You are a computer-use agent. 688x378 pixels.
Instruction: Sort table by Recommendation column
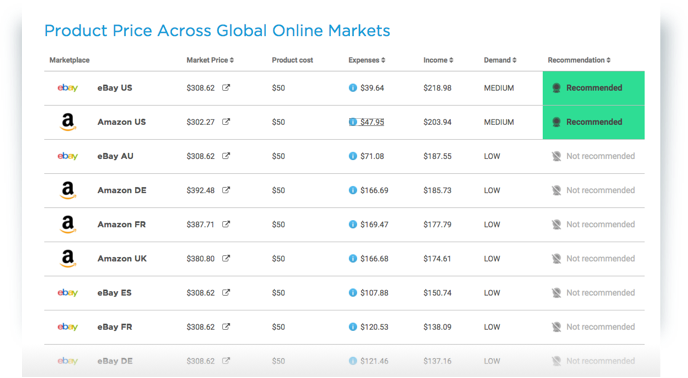(x=579, y=60)
